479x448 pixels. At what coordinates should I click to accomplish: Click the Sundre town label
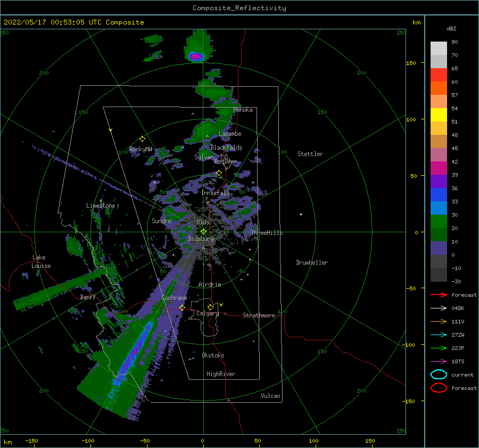(161, 221)
